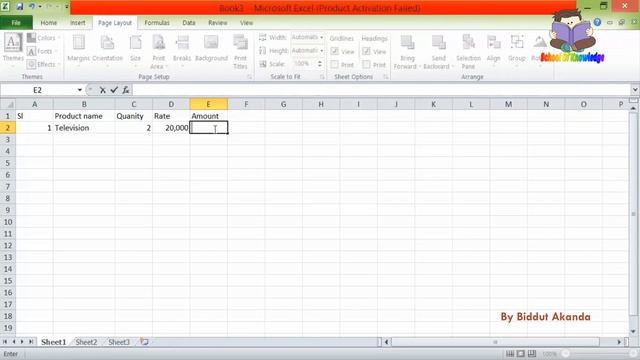The height and width of the screenshot is (360, 640).
Task: Click the vertical scrollbar down arrow
Action: point(633,331)
